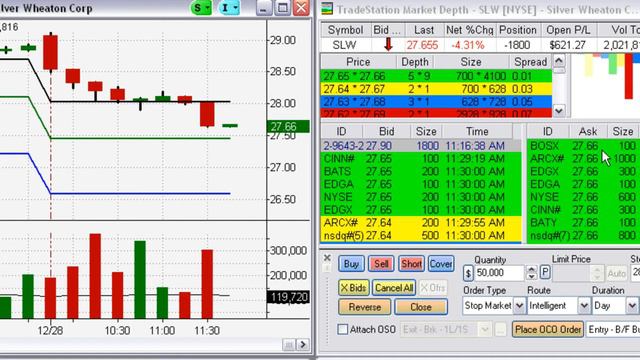Toggle the Attach OSO checkbox

coord(343,329)
